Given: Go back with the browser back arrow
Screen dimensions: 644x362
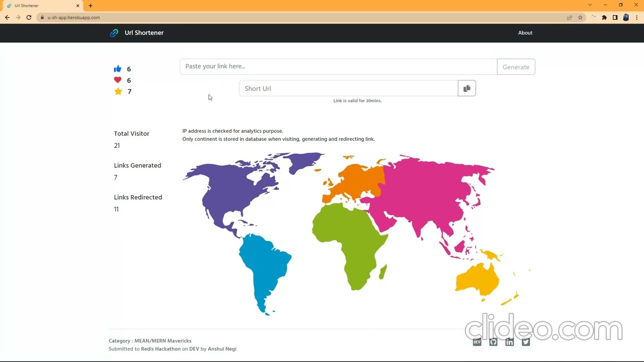Looking at the screenshot, I should click(x=7, y=18).
